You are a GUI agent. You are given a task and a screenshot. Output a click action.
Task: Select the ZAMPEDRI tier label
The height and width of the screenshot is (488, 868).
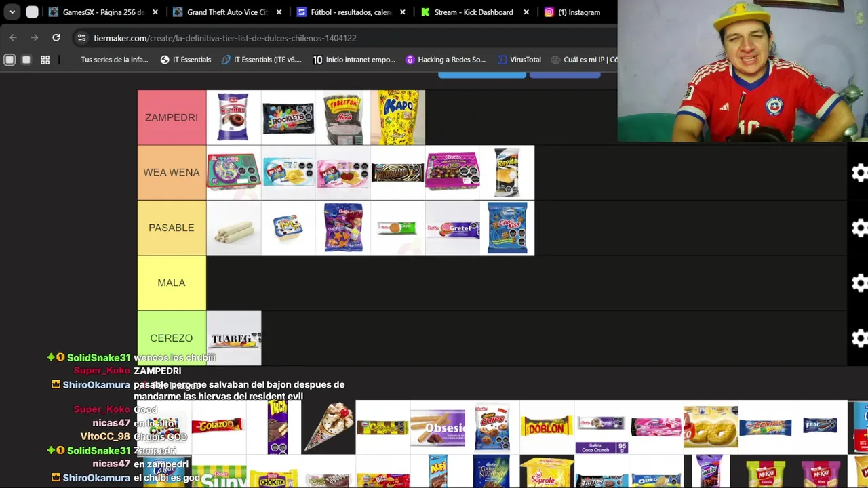pos(172,117)
